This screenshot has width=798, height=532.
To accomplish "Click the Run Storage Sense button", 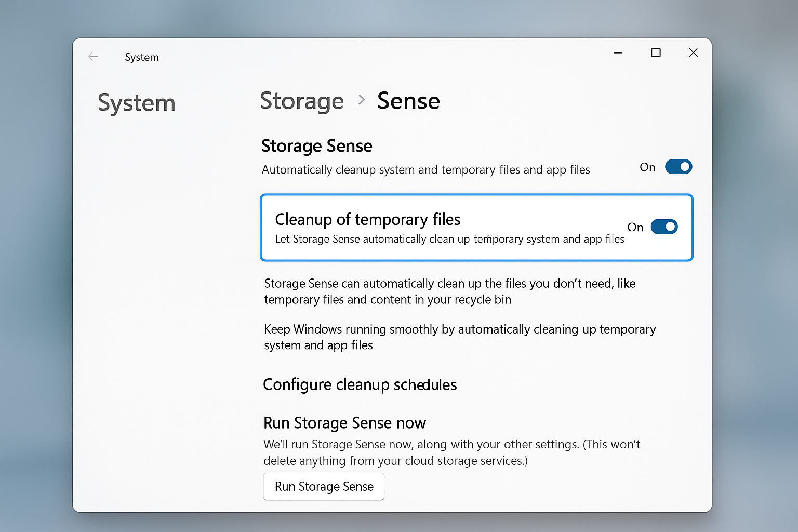I will coord(324,486).
